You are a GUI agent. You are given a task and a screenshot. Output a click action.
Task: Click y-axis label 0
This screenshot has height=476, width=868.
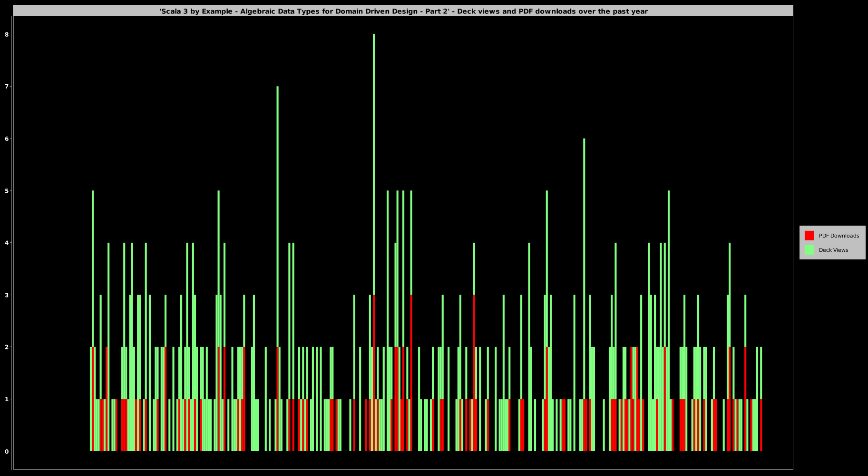point(7,451)
